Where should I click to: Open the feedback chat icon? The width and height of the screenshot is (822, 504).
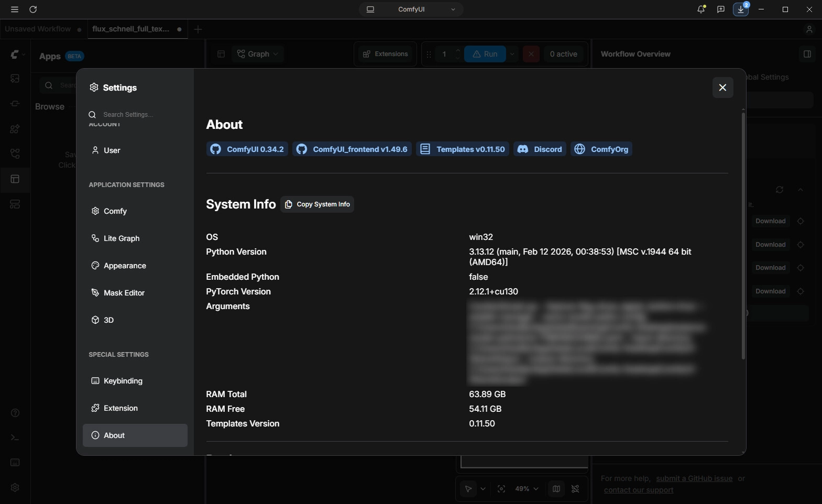click(x=721, y=9)
